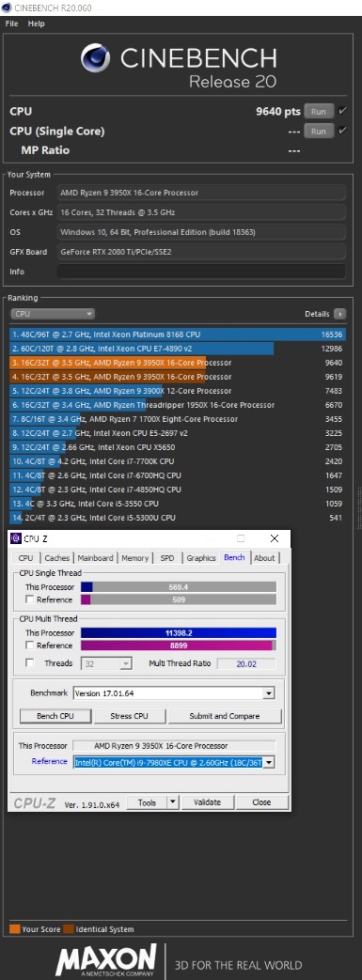Screen dimensions: 362x980
Task: Click the Close button at CPU-Z bottom
Action: 262,802
